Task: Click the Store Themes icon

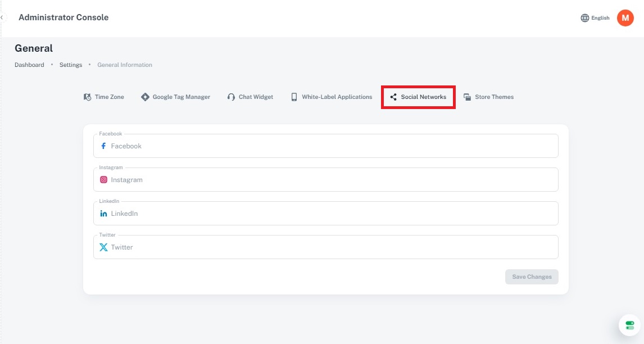Action: coord(467,97)
